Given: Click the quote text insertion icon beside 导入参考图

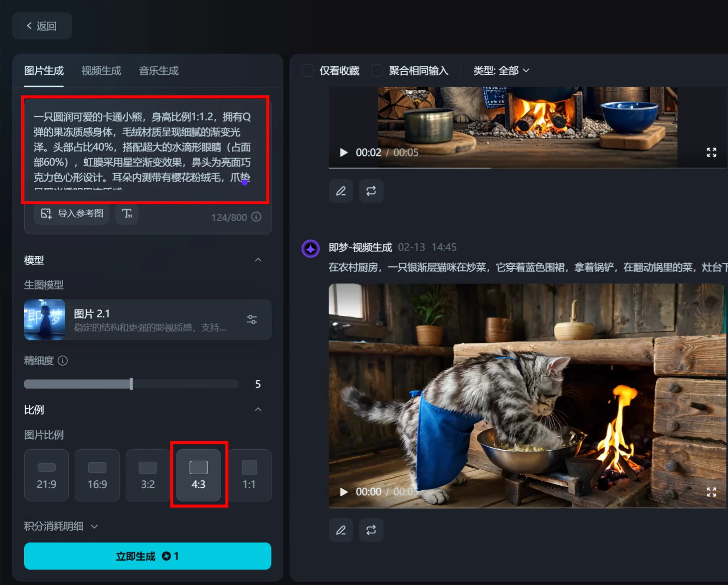Looking at the screenshot, I should 126,214.
